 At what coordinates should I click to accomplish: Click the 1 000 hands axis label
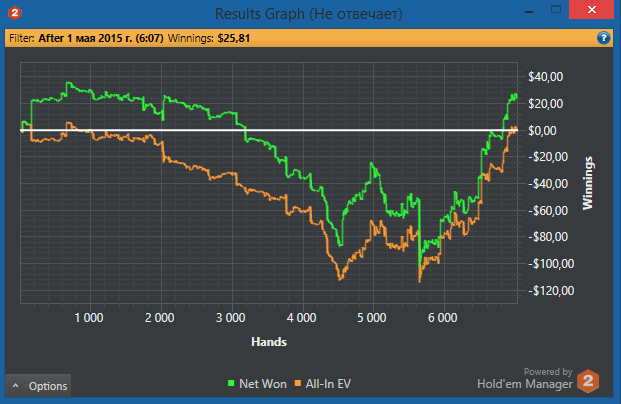[89, 318]
